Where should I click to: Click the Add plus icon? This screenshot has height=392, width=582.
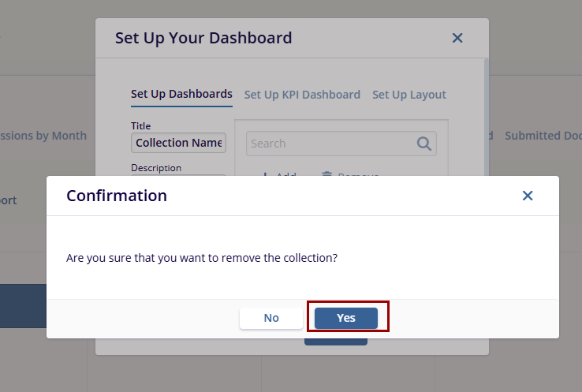click(265, 174)
